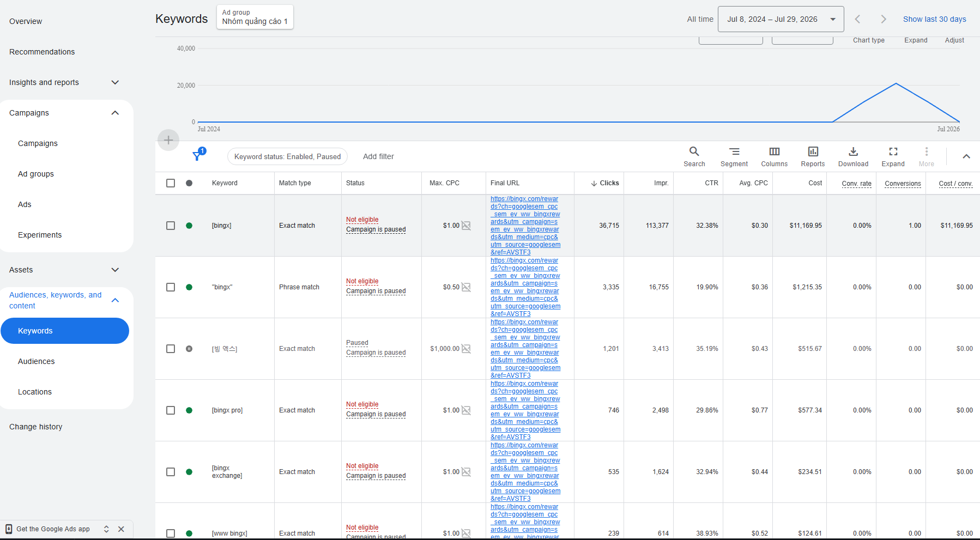Collapse the table toolbar with chevron
Screen dimensions: 980x540
pos(966,156)
